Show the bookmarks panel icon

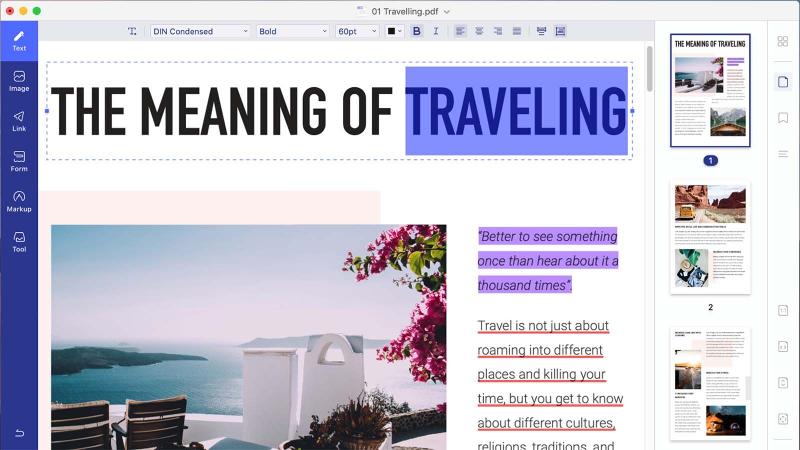[783, 118]
